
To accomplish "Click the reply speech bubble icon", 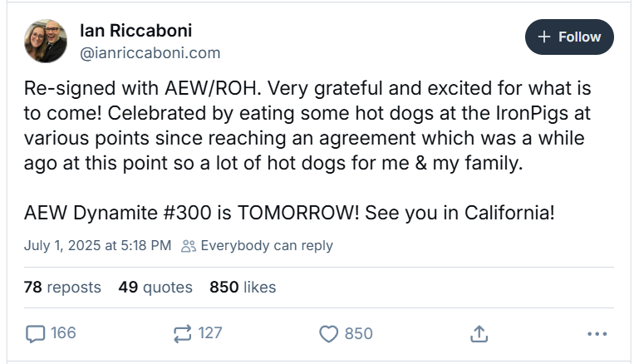I will point(35,333).
